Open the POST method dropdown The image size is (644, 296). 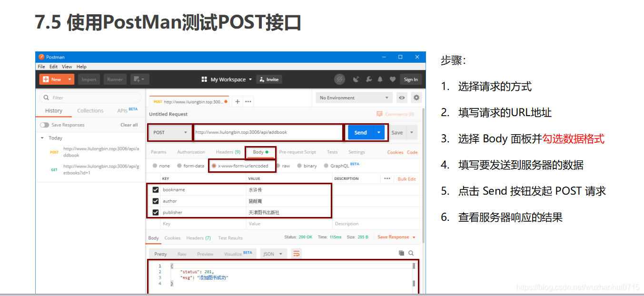pyautogui.click(x=170, y=132)
